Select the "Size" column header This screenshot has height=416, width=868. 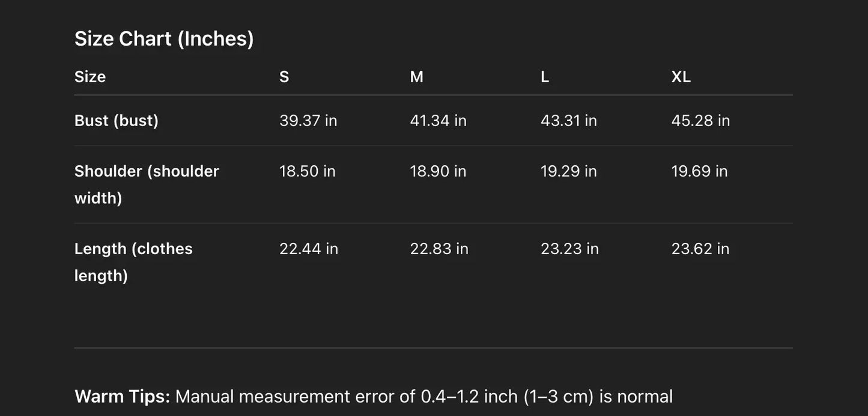(90, 77)
